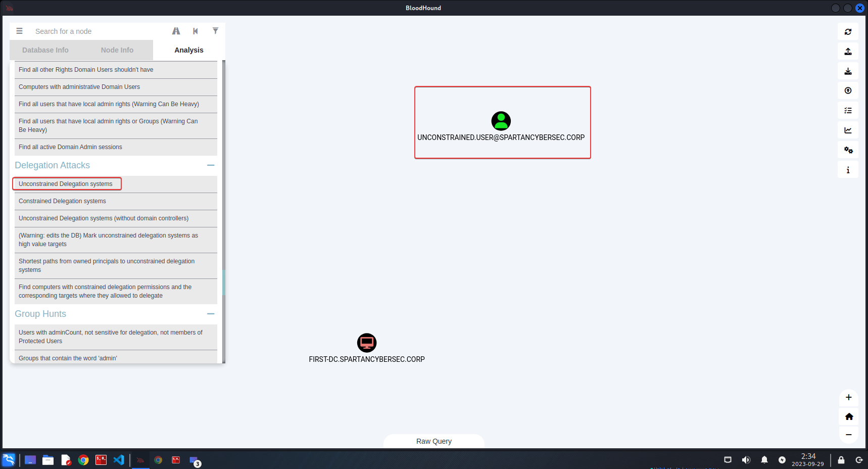Click the pathfinding road icon
Screen dimensions: 868x469
click(x=176, y=31)
